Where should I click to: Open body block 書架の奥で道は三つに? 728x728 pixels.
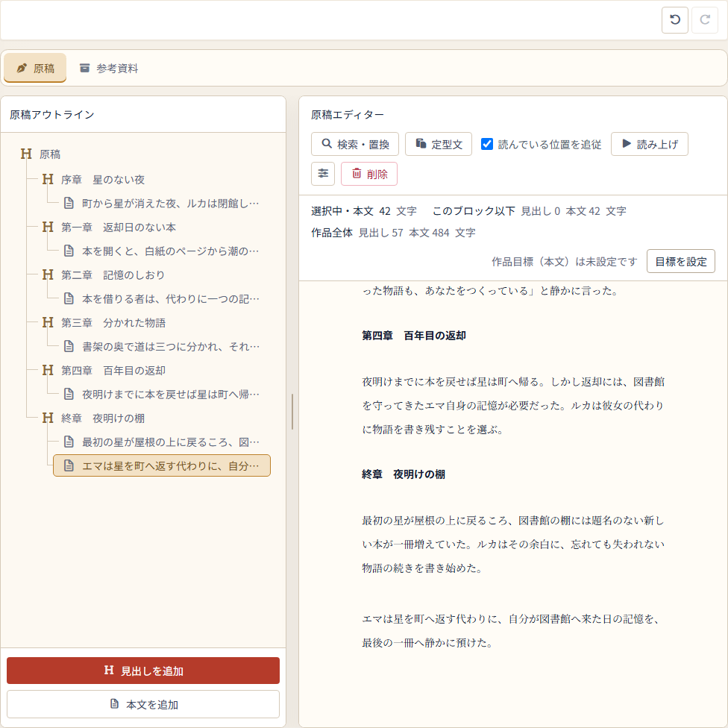pyautogui.click(x=162, y=346)
